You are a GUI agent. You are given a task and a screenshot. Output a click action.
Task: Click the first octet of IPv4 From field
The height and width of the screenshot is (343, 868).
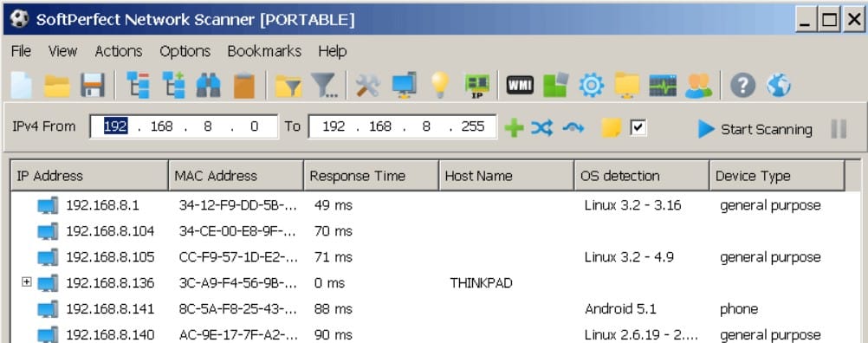click(x=116, y=126)
